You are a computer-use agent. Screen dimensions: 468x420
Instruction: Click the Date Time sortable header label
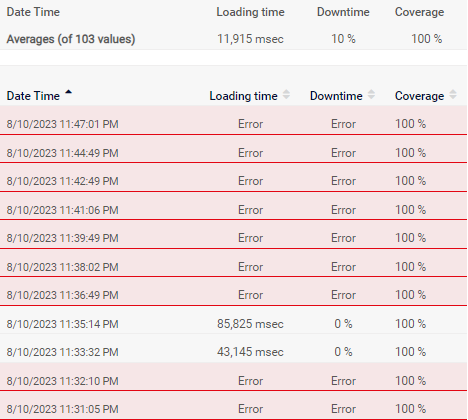coord(33,96)
